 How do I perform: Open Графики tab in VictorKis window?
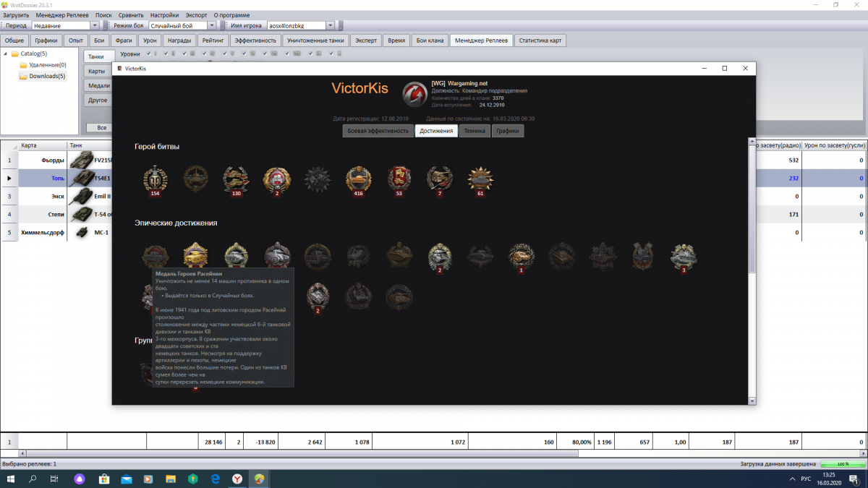(x=508, y=131)
